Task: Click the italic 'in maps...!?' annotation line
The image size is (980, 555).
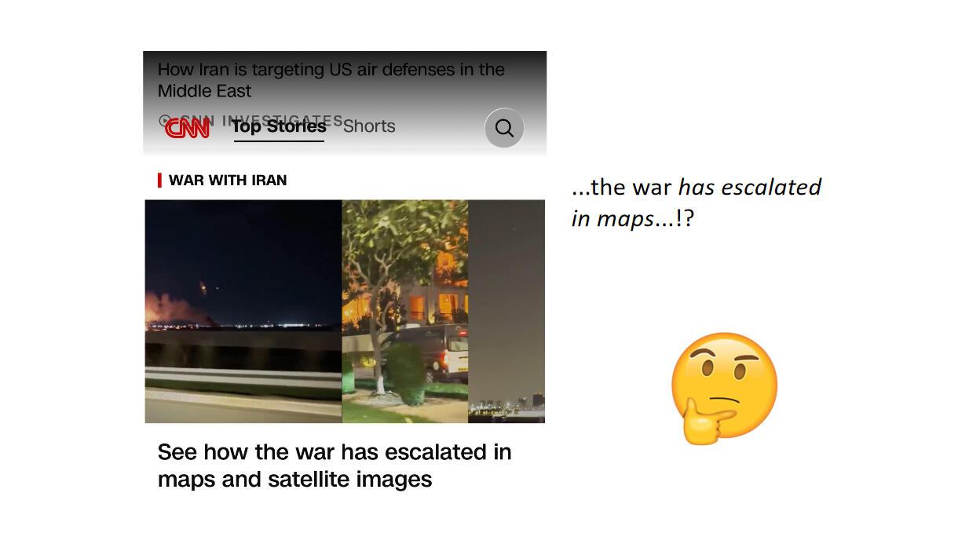Action: [x=632, y=218]
